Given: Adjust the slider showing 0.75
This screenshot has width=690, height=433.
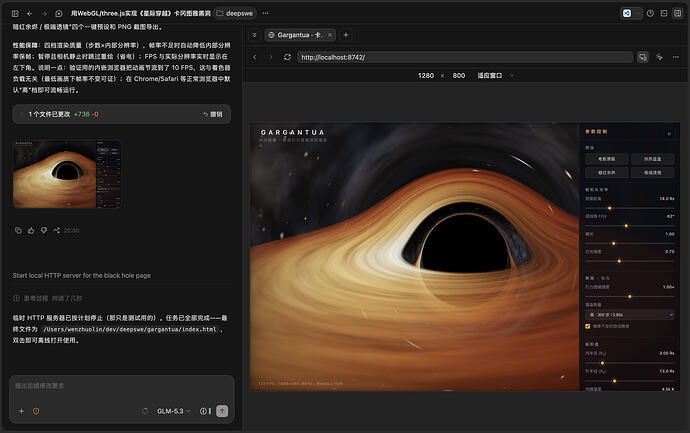Looking at the screenshot, I should point(630,261).
